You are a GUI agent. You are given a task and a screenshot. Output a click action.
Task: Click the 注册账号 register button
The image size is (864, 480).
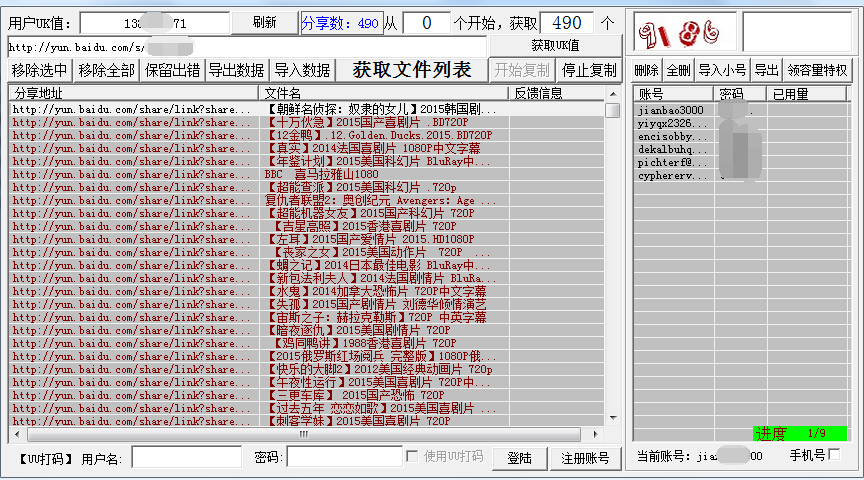585,458
